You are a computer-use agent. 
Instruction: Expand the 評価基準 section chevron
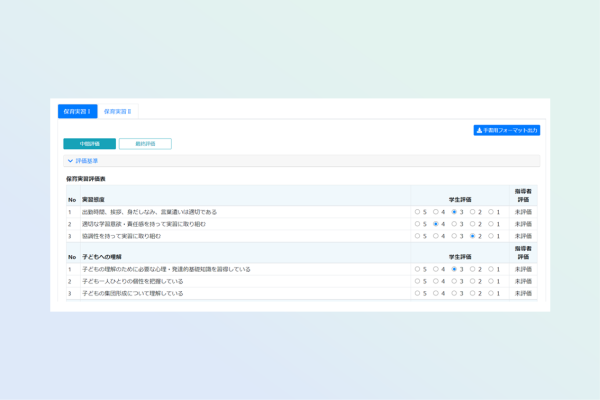[x=70, y=160]
